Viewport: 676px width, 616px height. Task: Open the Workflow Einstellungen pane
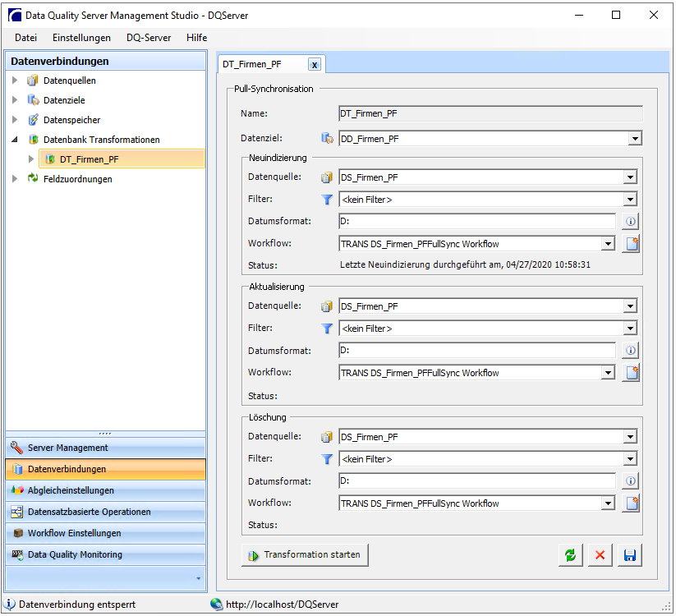click(106, 533)
